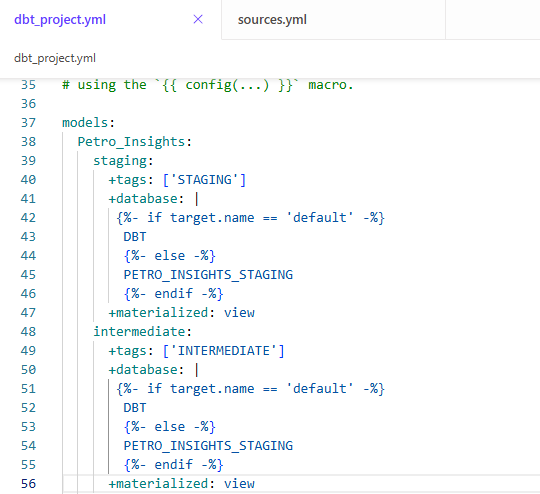Click '+database:' on line 41

coord(153,199)
